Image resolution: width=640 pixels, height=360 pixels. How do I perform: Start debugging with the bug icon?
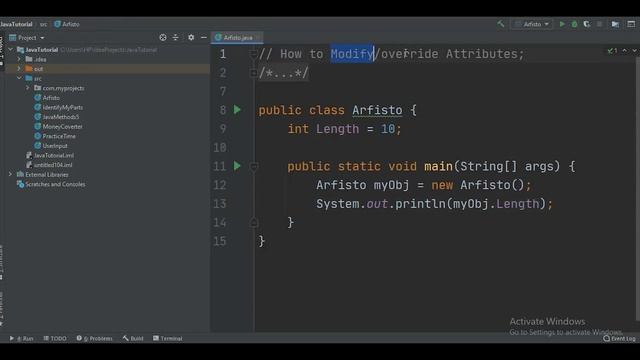574,24
